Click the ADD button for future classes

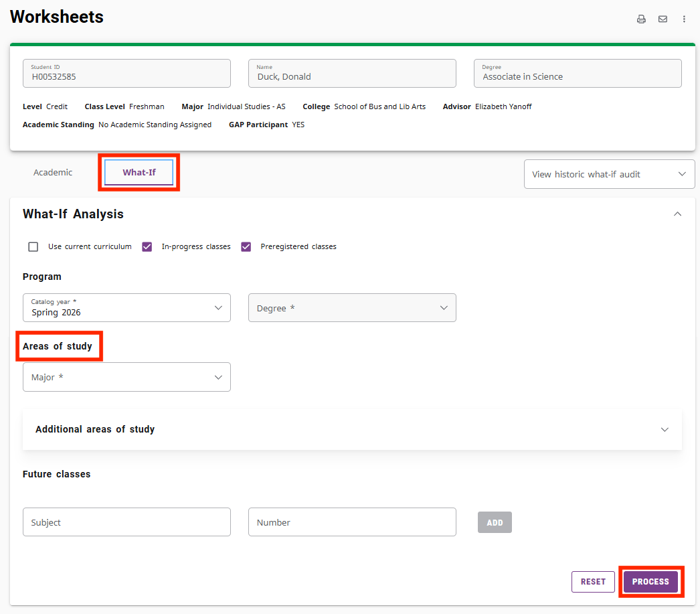click(495, 523)
